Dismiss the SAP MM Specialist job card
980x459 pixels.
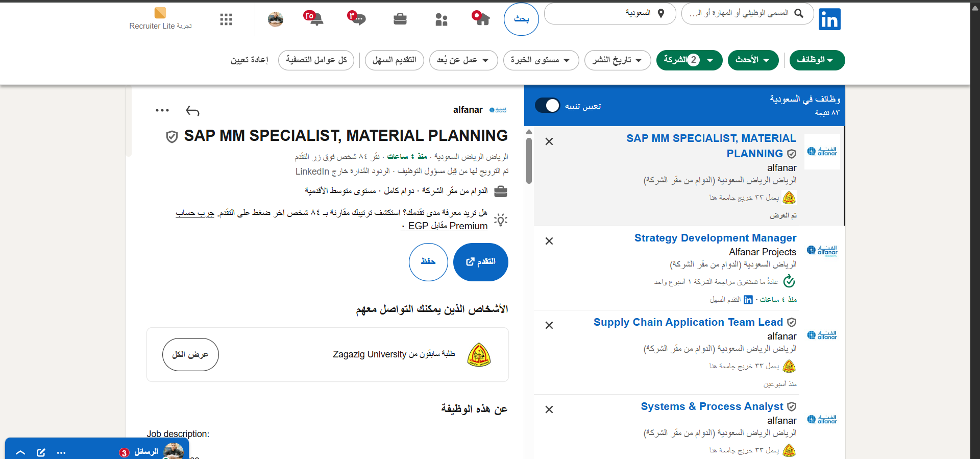click(549, 141)
